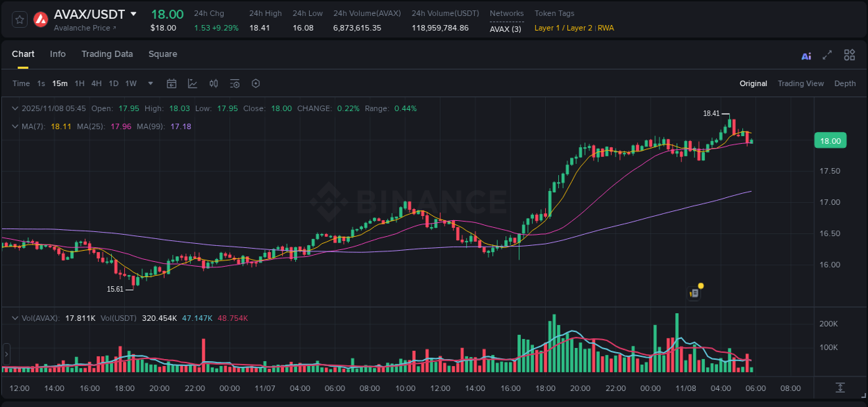Viewport: 868px width, 407px height.
Task: Open the chart type picker icon
Action: (192, 83)
